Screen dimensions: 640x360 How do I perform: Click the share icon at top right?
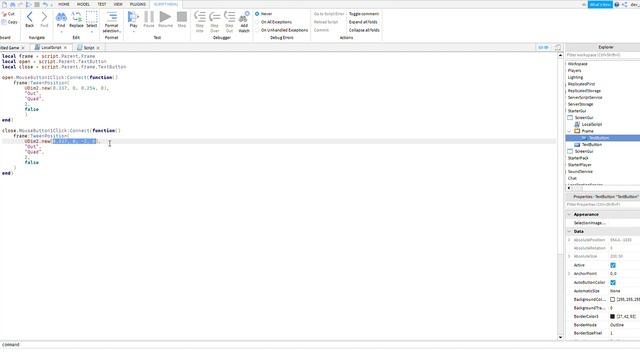click(x=624, y=4)
